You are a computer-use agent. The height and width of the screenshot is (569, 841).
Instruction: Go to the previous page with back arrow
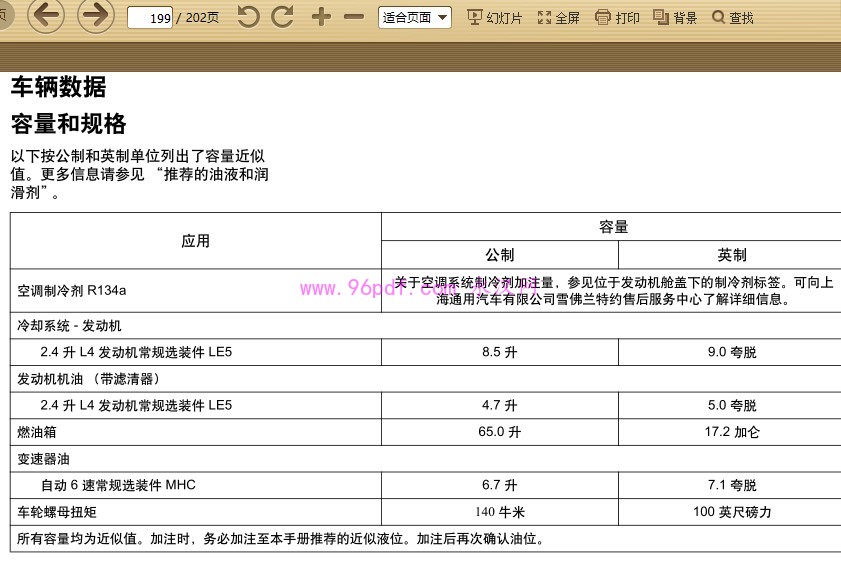(x=47, y=16)
